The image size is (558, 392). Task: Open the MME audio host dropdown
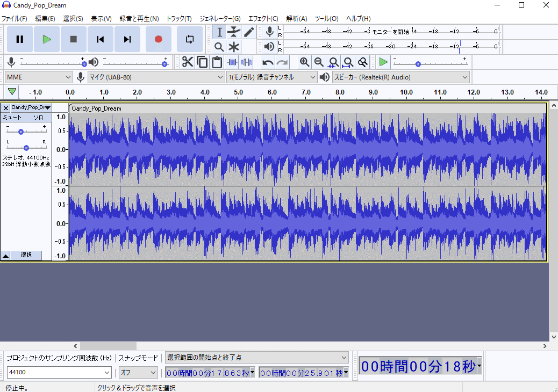[x=39, y=77]
